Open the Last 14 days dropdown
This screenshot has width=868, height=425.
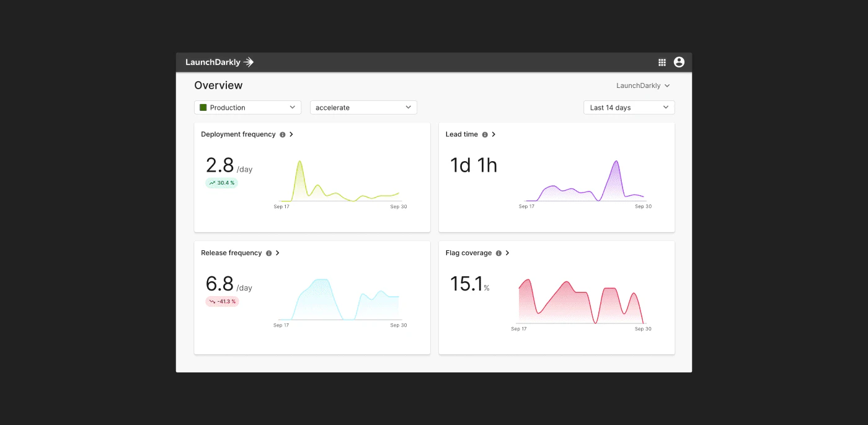(x=629, y=107)
